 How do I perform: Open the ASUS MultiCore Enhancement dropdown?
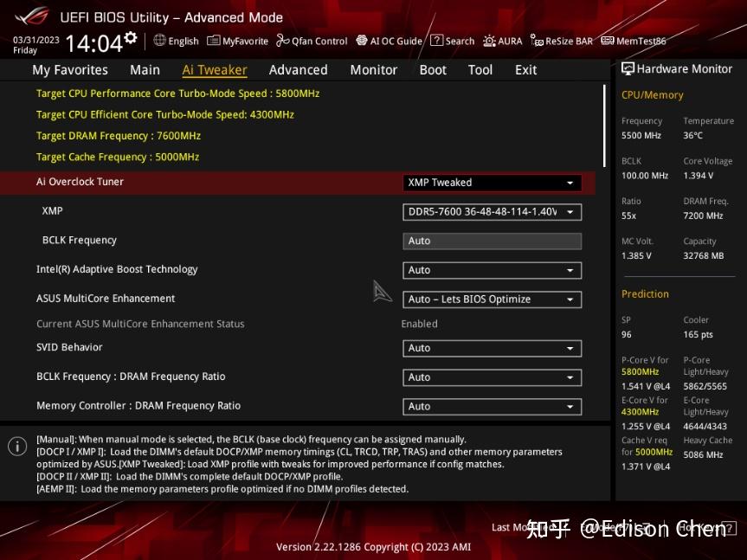click(492, 299)
